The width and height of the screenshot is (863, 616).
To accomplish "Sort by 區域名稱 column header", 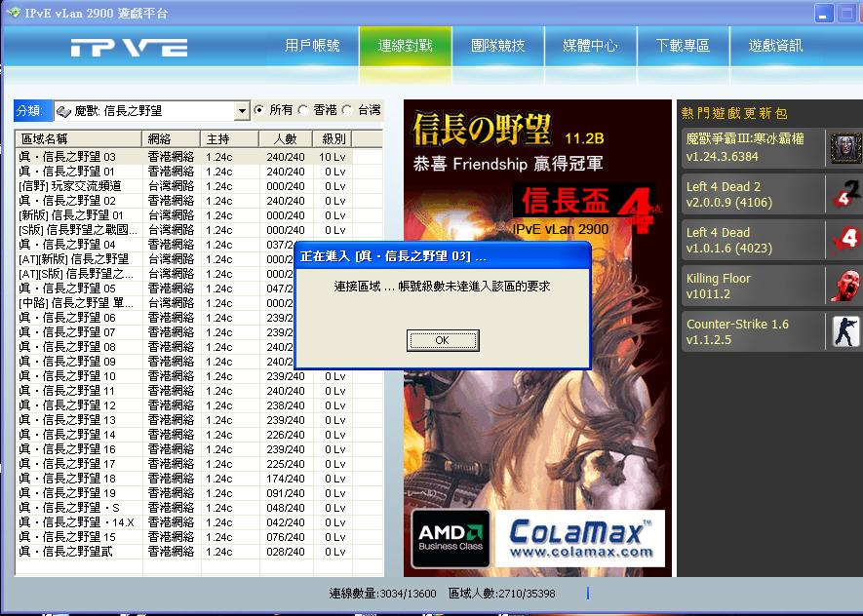I will [79, 139].
